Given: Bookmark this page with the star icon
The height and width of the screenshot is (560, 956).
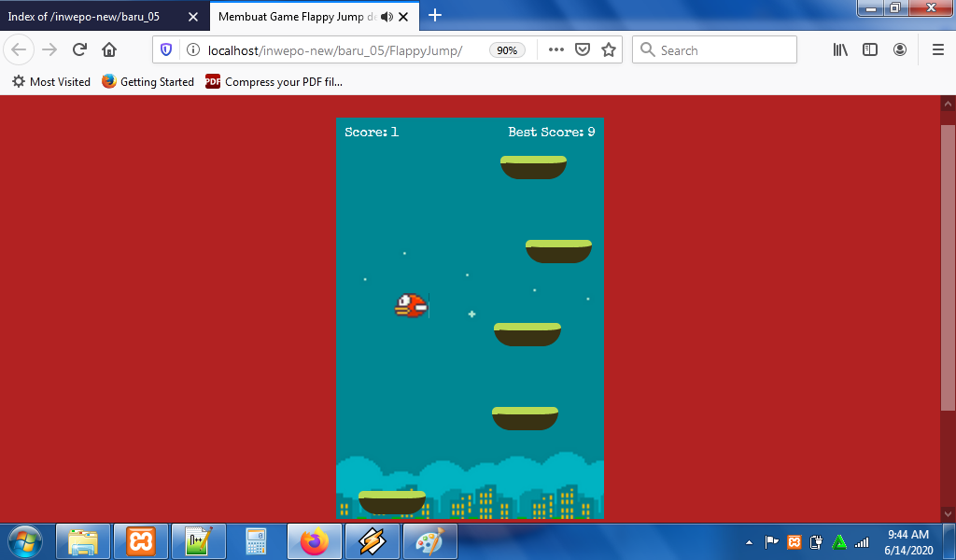Looking at the screenshot, I should 609,50.
